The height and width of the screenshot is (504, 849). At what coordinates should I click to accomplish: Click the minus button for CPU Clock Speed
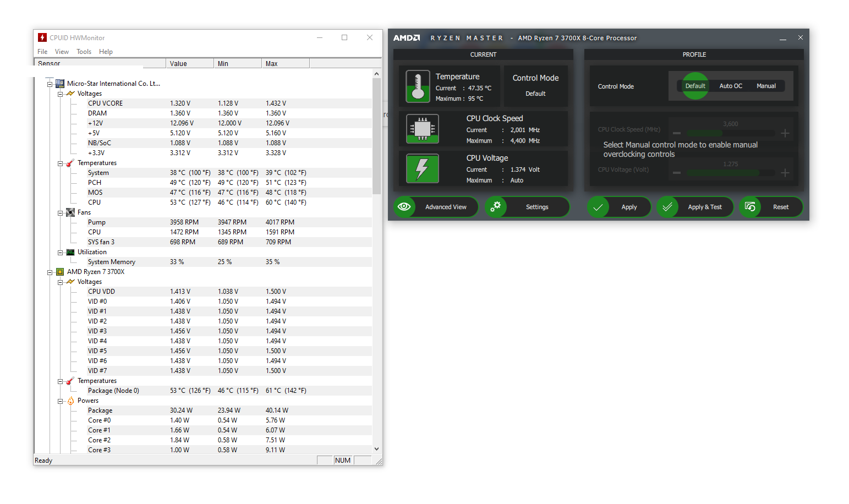(x=677, y=133)
